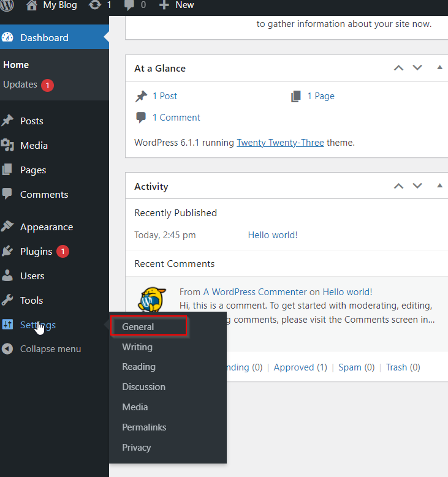Click My Blog site name

[60, 5]
